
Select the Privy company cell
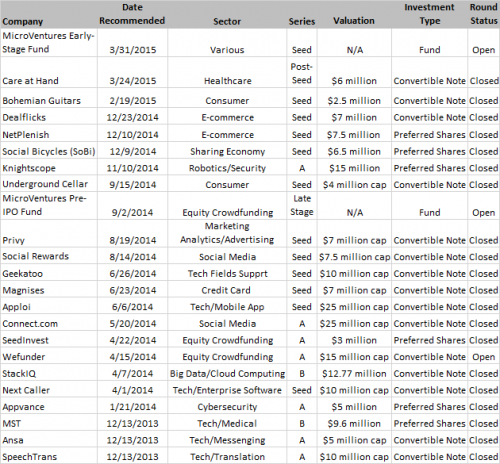pyautogui.click(x=49, y=233)
